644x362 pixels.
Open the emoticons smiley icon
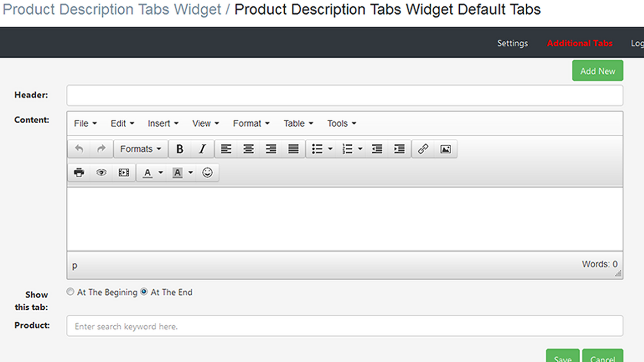coord(207,172)
